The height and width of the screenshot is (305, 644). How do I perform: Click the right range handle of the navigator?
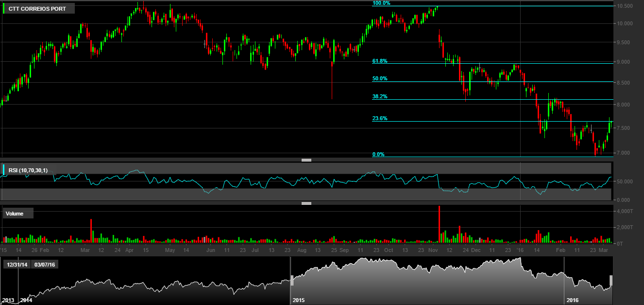pyautogui.click(x=611, y=280)
